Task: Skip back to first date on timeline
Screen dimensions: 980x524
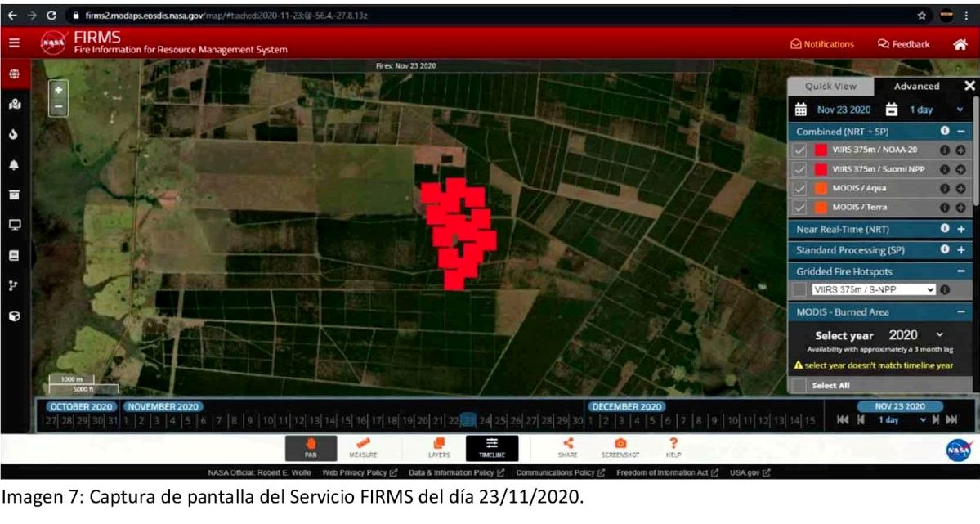Action: [x=842, y=420]
